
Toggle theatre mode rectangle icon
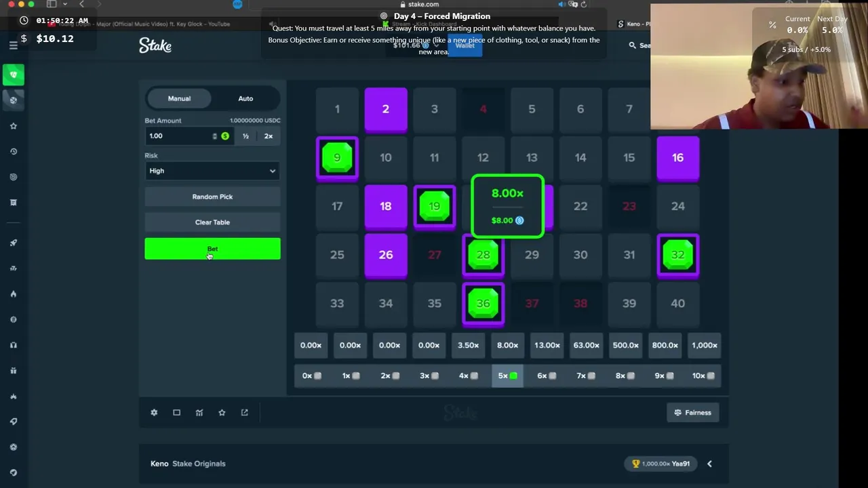(x=176, y=412)
